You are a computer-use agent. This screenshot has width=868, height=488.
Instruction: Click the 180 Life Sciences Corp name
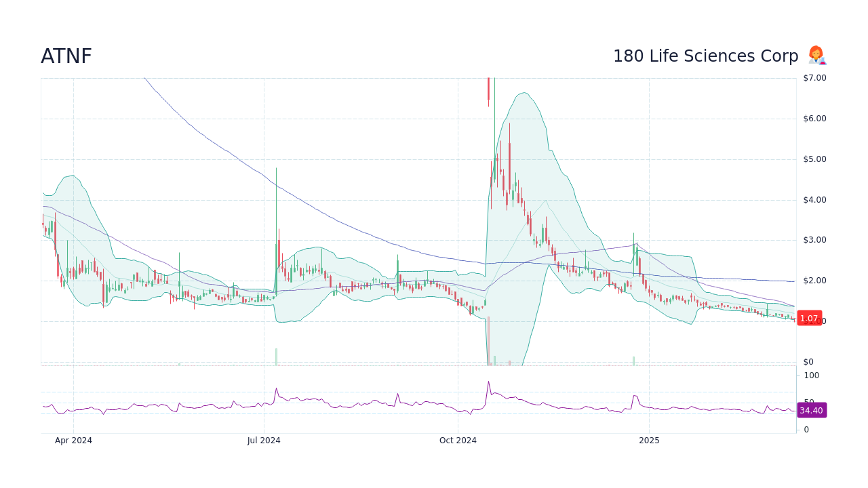(x=705, y=56)
